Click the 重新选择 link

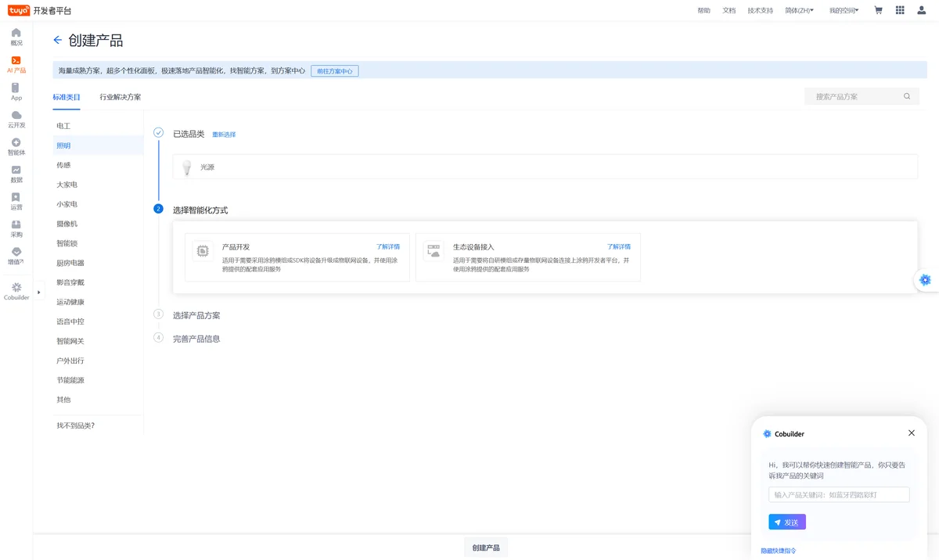(224, 135)
